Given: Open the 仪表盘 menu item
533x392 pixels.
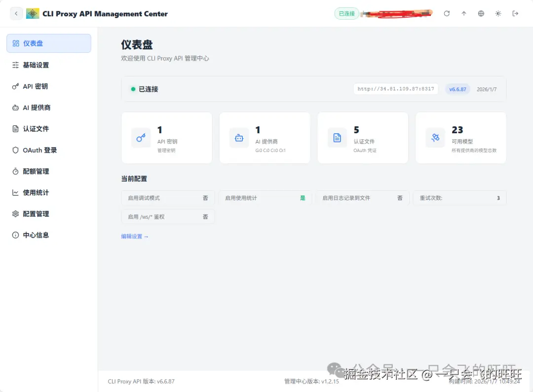Looking at the screenshot, I should pyautogui.click(x=48, y=43).
